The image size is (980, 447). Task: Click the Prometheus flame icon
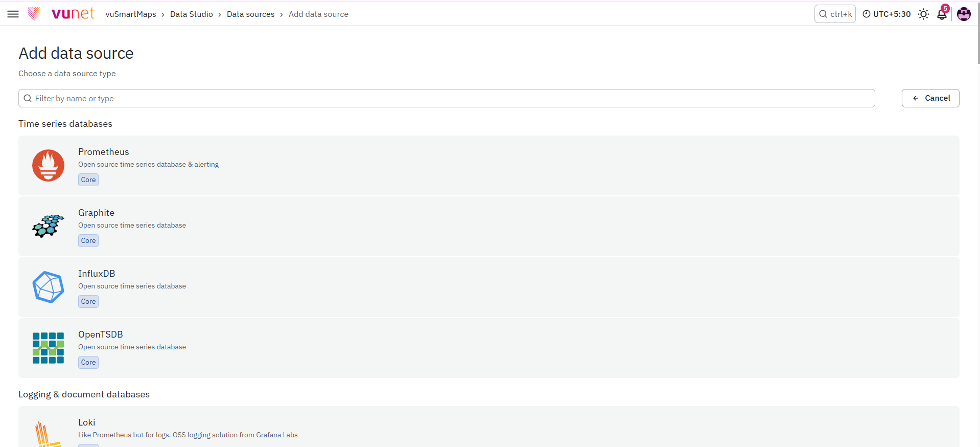49,165
